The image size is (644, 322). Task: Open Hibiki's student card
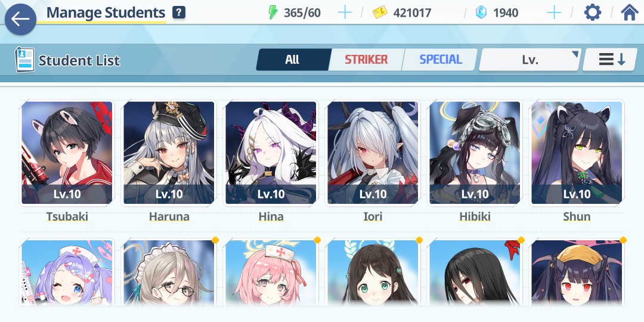click(x=475, y=153)
